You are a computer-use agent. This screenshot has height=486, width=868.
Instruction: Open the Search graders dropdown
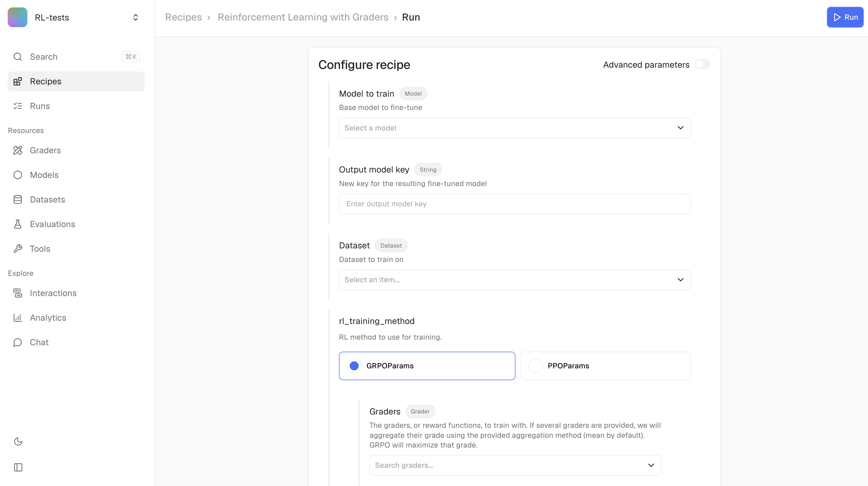pos(515,465)
